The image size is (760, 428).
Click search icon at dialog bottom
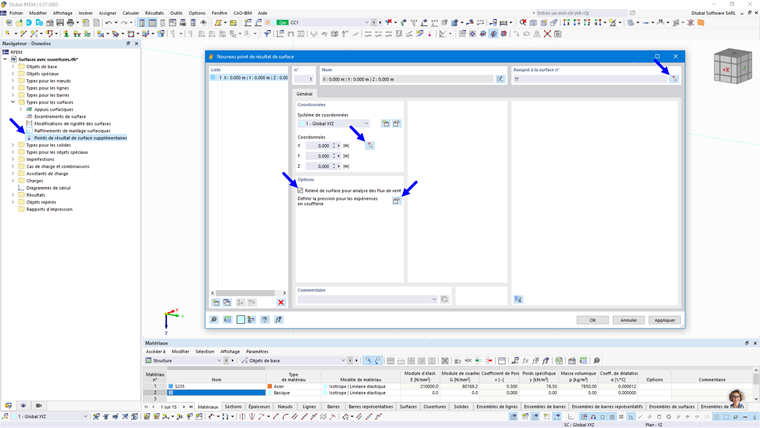pos(214,320)
